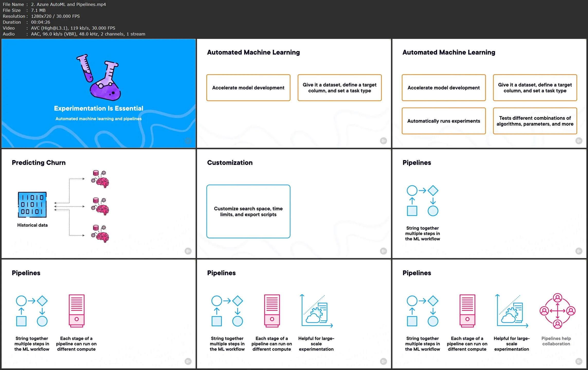Screen dimensions: 588x370
Task: Click the workflow shapes icon on the two-icon Pipelines slide
Action: (x=32, y=311)
